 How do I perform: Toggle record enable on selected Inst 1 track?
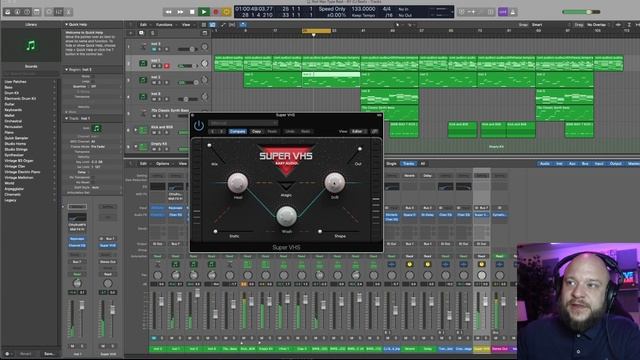pyautogui.click(x=167, y=66)
